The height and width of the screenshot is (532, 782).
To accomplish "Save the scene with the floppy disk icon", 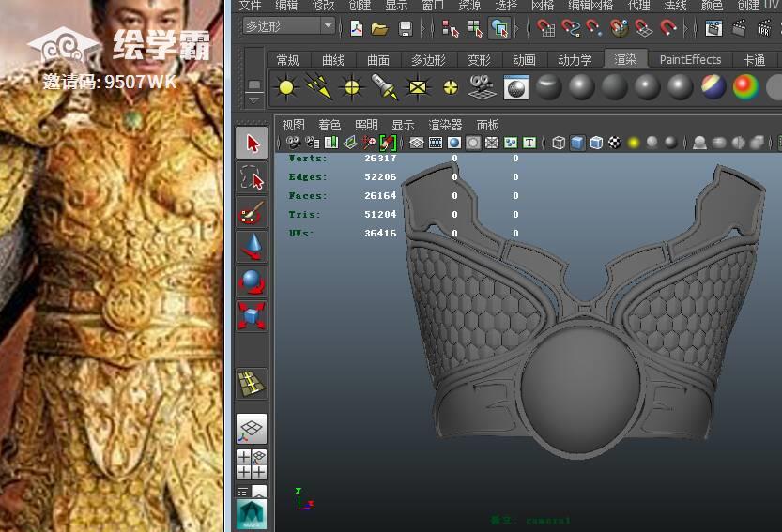I will pyautogui.click(x=406, y=28).
